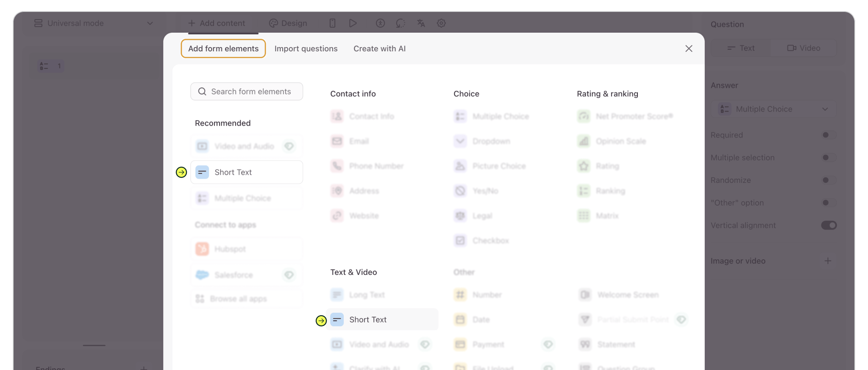Select Video and Audio in Recommended
Image resolution: width=868 pixels, height=370 pixels.
[247, 146]
